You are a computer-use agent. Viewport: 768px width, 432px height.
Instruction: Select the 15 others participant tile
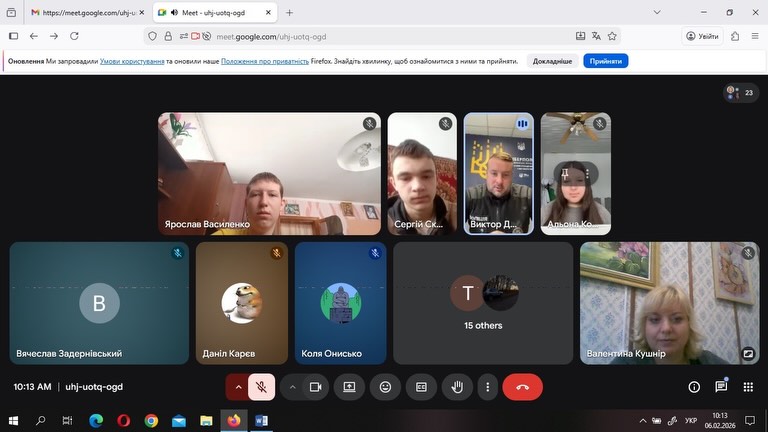coord(483,303)
